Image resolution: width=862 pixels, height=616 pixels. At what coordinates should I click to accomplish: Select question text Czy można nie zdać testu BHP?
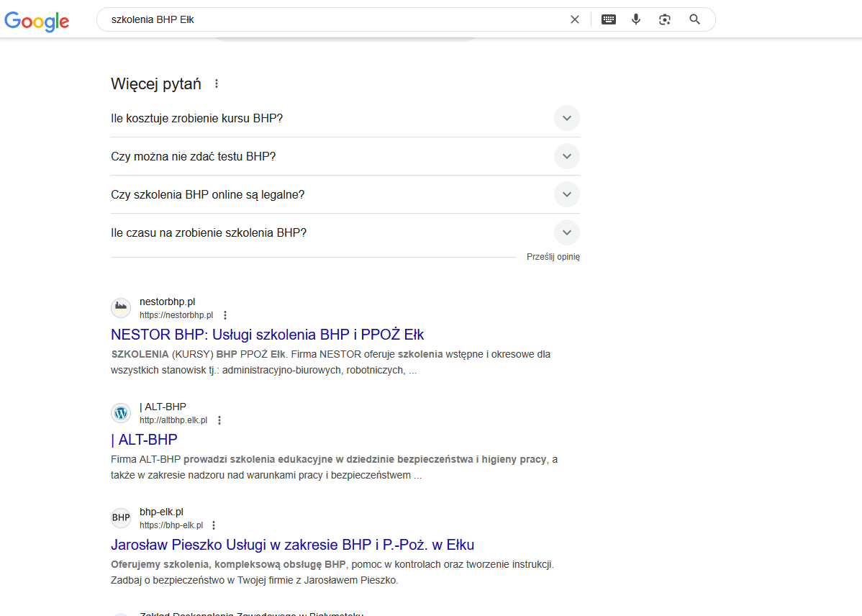pos(194,156)
